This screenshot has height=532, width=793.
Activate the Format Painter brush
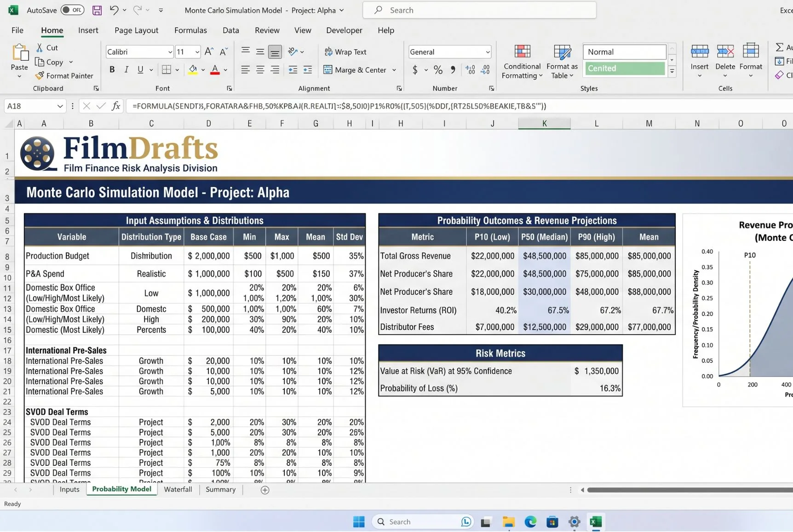click(64, 76)
